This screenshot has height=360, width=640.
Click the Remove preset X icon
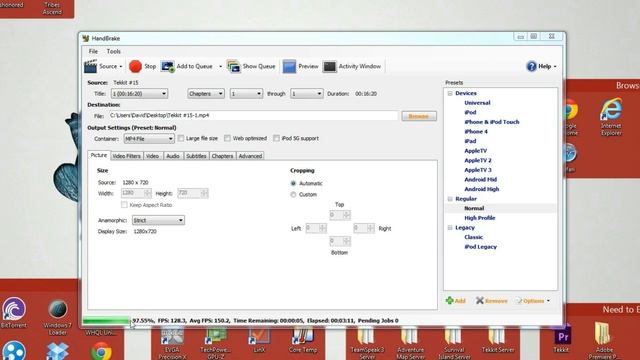480,301
